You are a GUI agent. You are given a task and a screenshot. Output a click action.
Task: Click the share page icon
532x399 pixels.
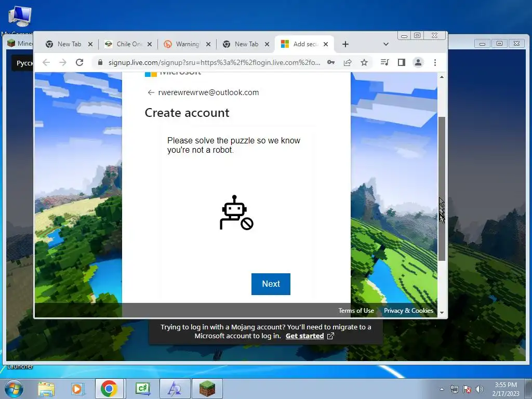[348, 62]
